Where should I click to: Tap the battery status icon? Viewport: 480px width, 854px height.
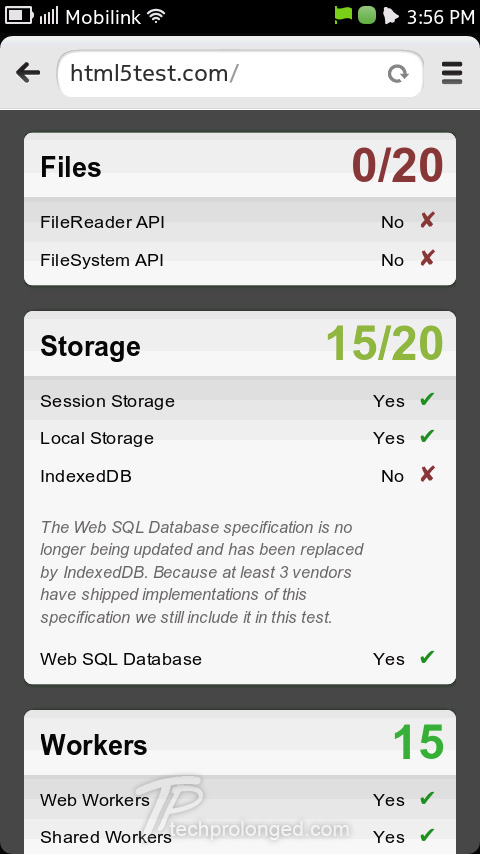19,15
